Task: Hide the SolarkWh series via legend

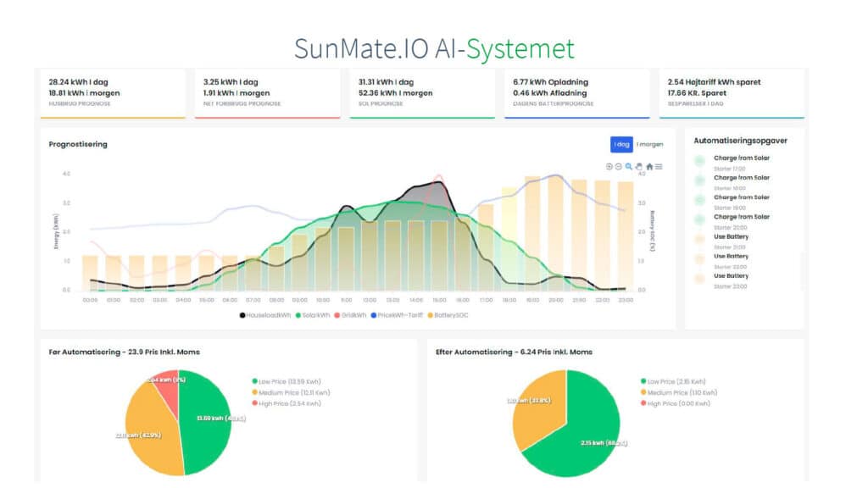Action: point(313,315)
